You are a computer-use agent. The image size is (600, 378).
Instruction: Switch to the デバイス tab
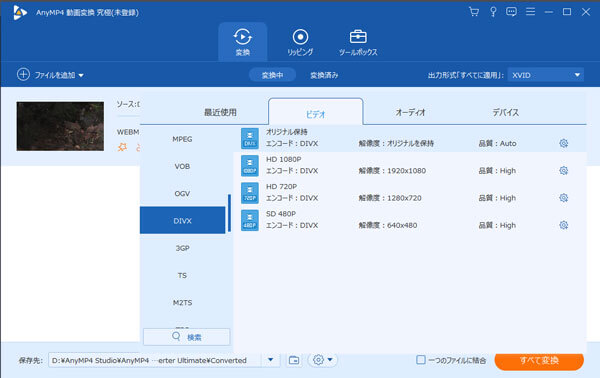505,112
